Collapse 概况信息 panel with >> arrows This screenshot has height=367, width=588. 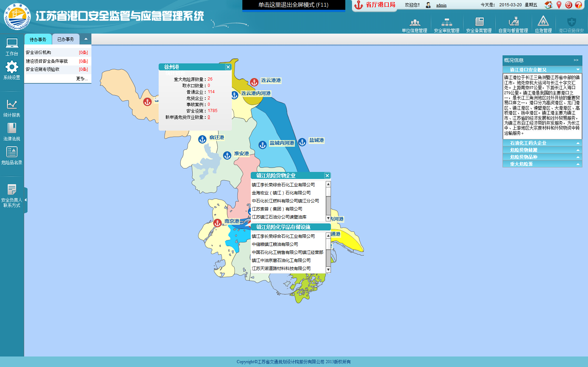[x=576, y=60]
